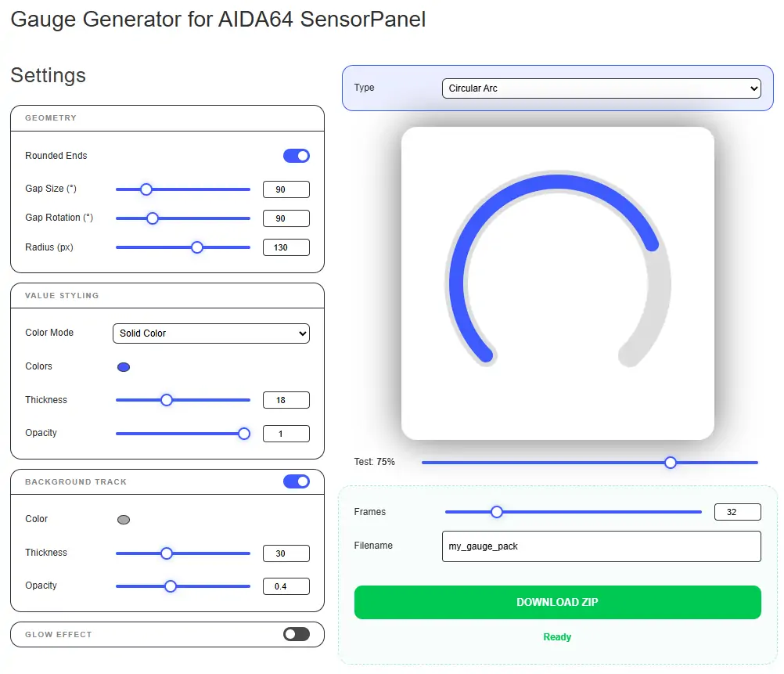Click the Radius slider handle
The image size is (784, 674).
197,247
